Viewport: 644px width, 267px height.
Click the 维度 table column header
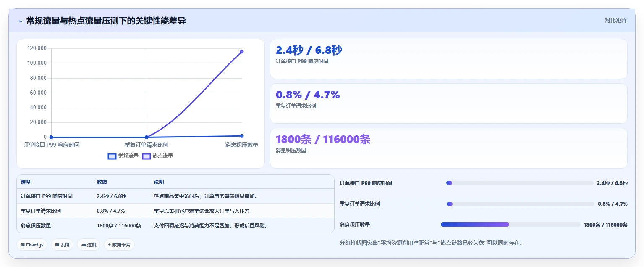coord(26,182)
